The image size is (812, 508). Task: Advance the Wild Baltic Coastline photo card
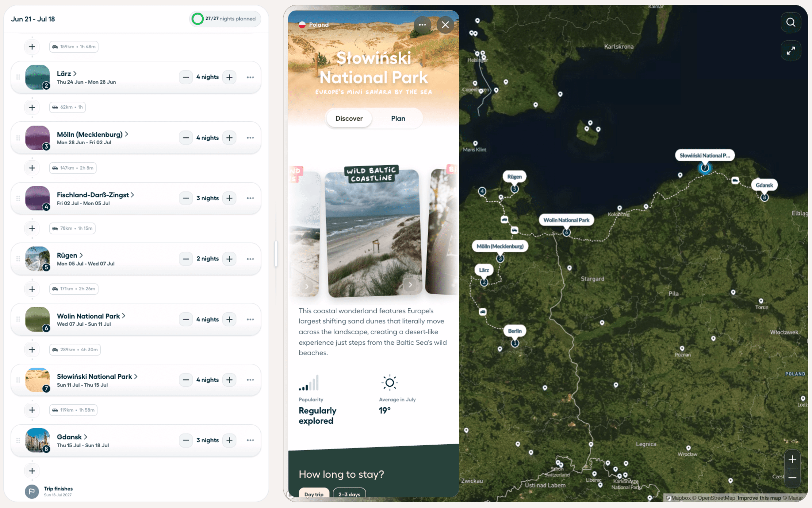(410, 285)
